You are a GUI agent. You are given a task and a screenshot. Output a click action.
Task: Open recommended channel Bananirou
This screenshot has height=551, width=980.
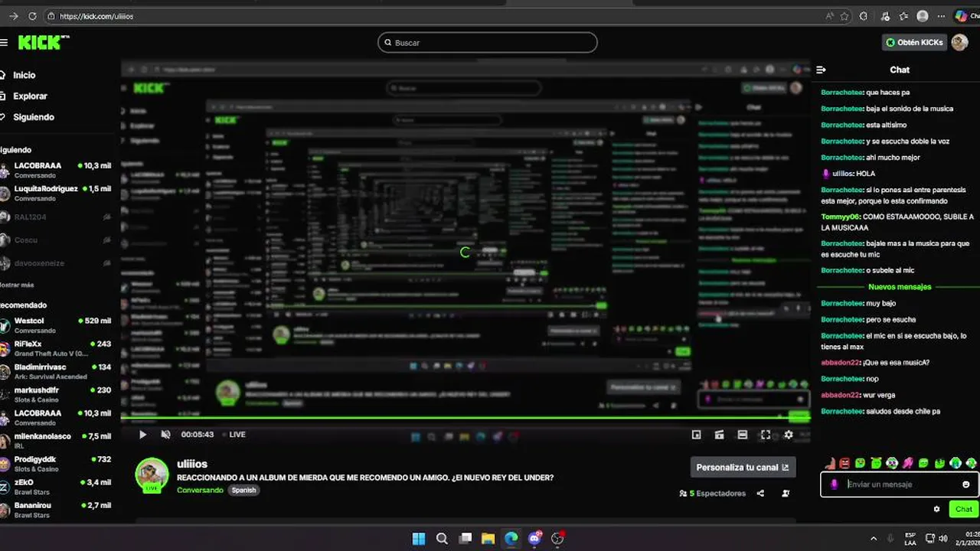[55, 510]
